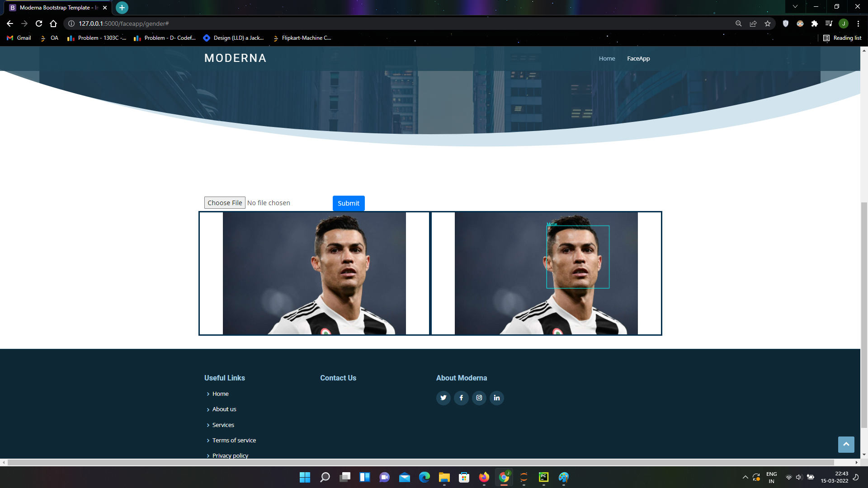The image size is (868, 488).
Task: Expand the tab search dropdown arrow
Action: pyautogui.click(x=795, y=7)
